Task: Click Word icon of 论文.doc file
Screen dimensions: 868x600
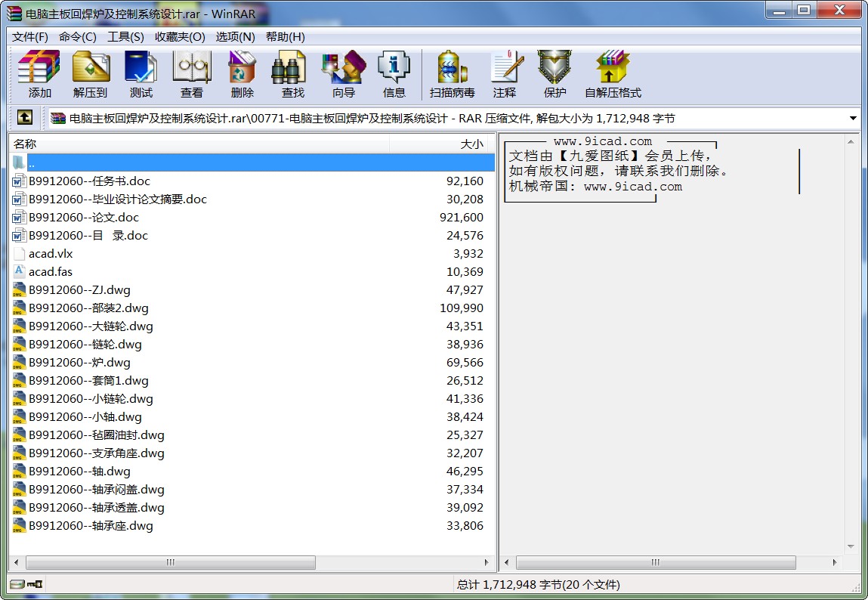Action: pos(19,218)
